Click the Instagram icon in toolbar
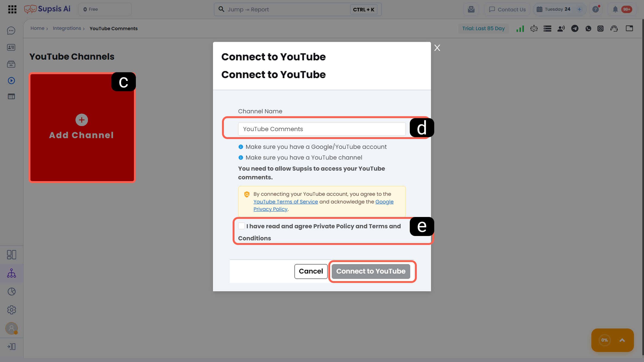 point(601,29)
